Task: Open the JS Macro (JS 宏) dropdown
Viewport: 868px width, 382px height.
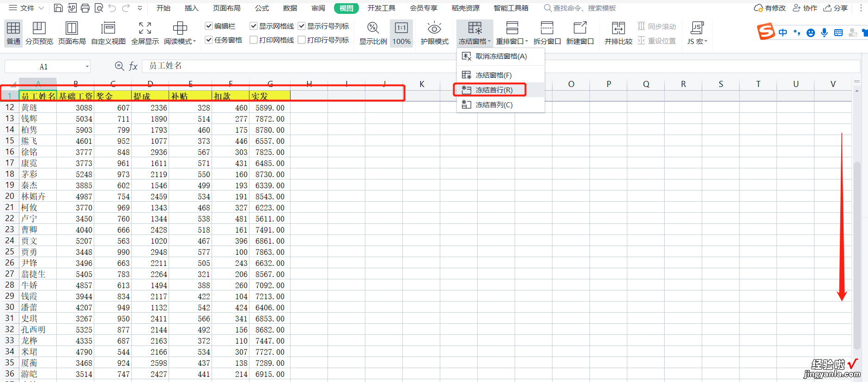Action: click(x=697, y=33)
